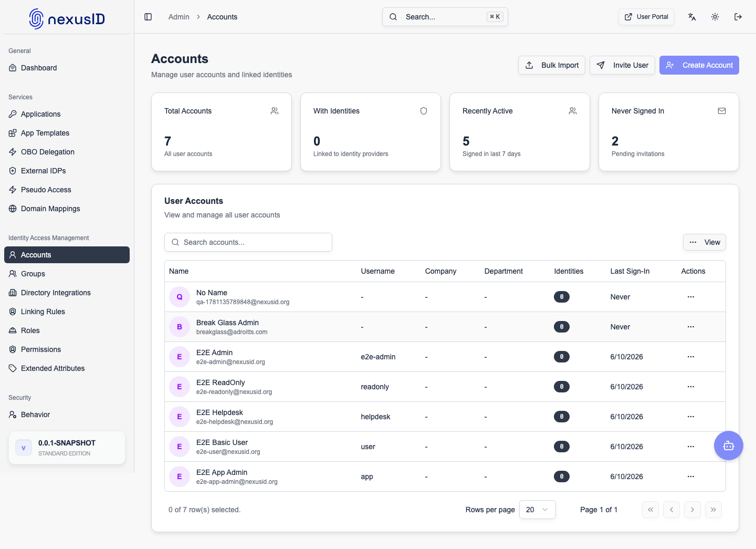Click the Company column header

point(440,271)
